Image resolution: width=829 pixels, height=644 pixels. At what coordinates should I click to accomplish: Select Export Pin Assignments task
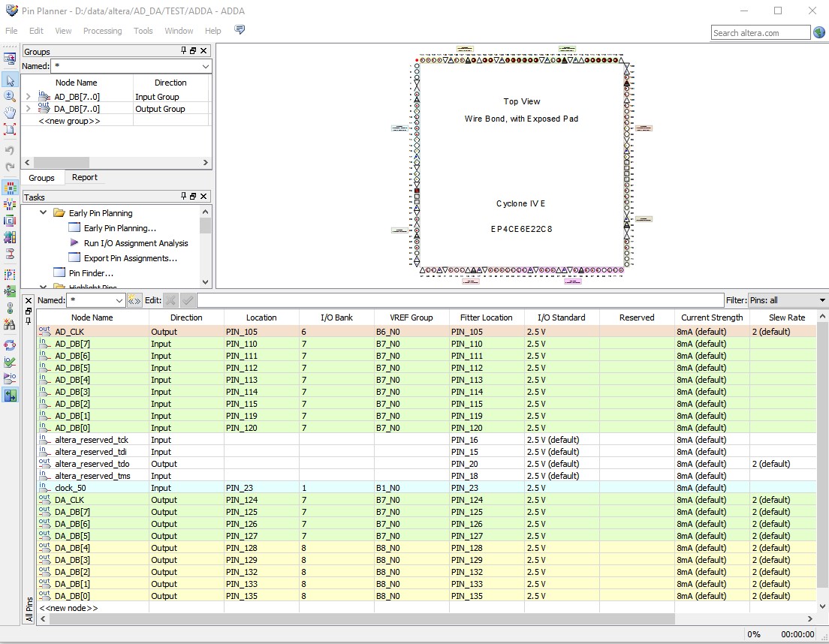coord(131,258)
